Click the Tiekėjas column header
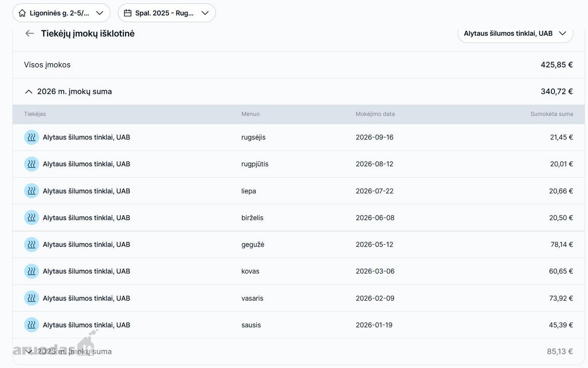Screen dimensions: 588x368 35,114
